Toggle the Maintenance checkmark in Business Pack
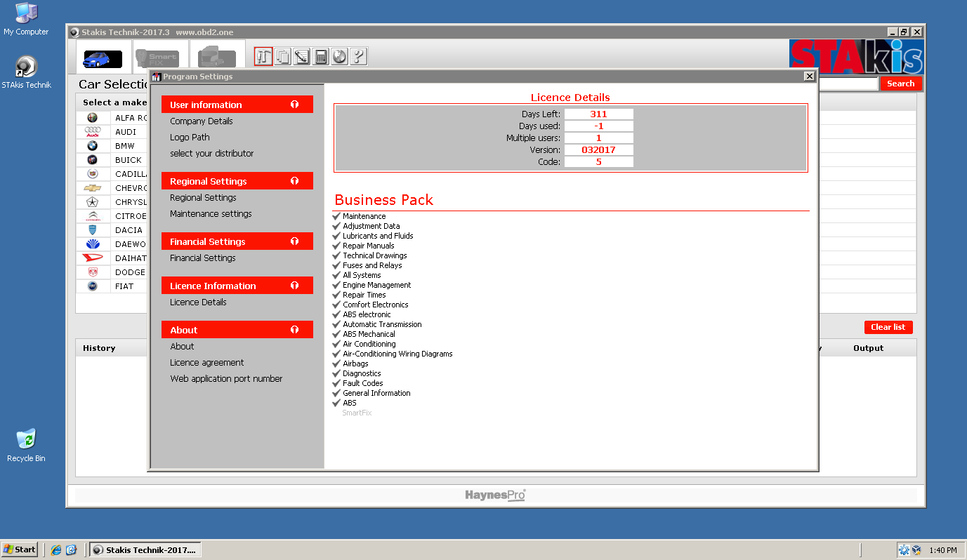Screen dimensions: 967x560 336,216
